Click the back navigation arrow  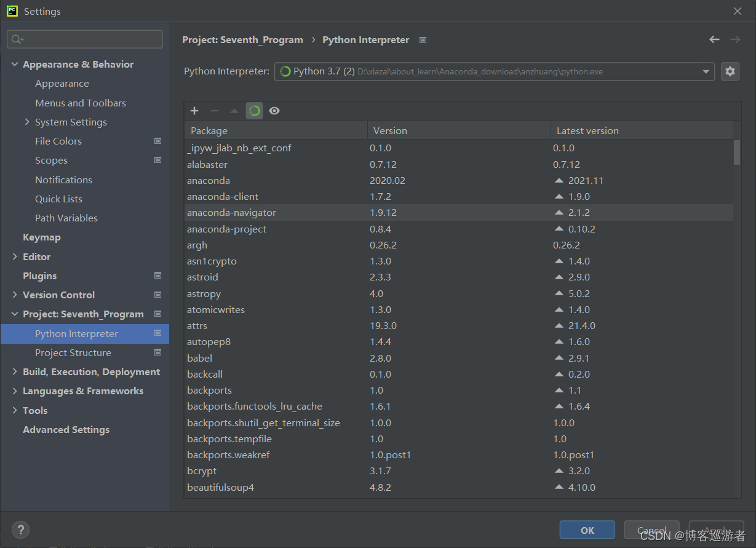tap(714, 39)
